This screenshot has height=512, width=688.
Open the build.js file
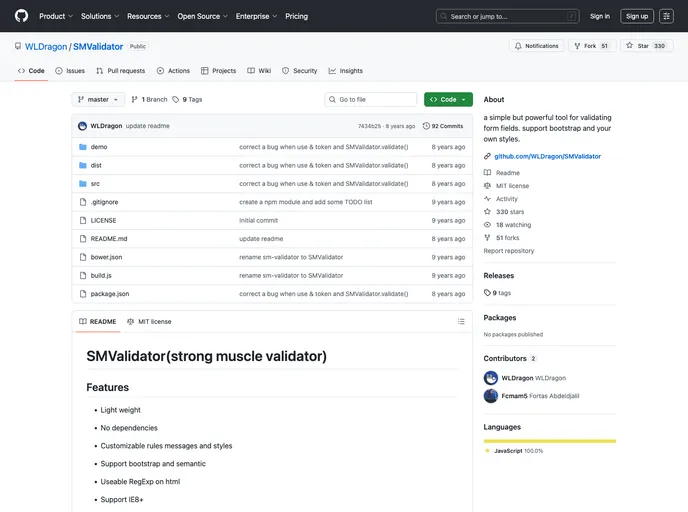(101, 276)
